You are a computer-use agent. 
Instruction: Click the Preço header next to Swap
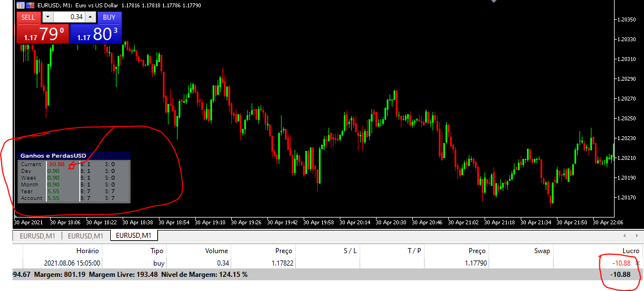[x=477, y=251]
